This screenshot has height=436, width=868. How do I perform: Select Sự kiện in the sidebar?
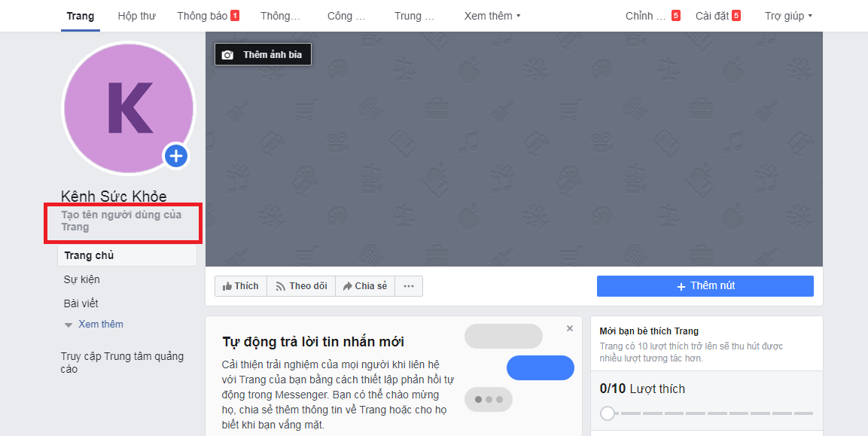point(81,279)
